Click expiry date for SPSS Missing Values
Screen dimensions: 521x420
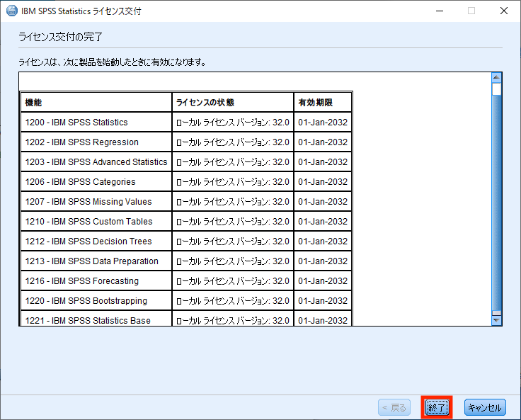323,202
